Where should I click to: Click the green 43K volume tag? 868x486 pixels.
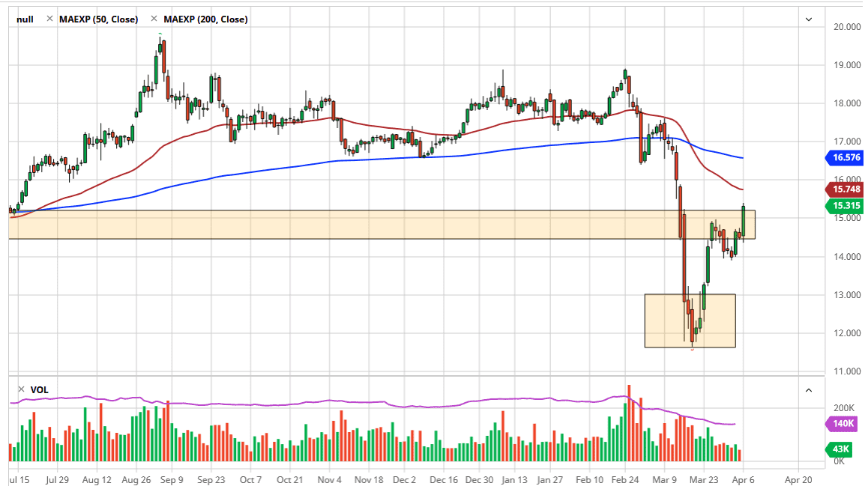pyautogui.click(x=843, y=449)
